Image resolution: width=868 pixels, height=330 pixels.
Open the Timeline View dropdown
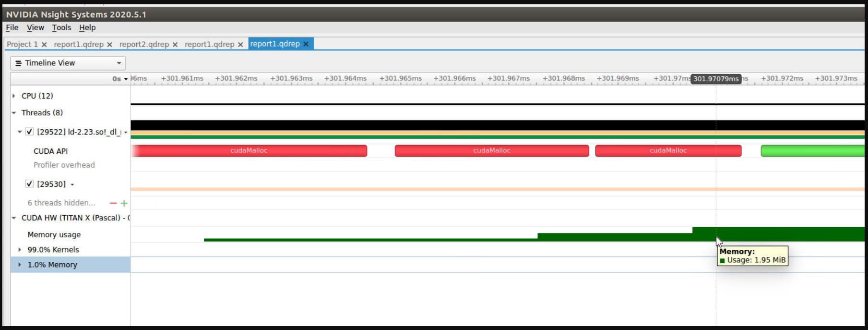(68, 63)
